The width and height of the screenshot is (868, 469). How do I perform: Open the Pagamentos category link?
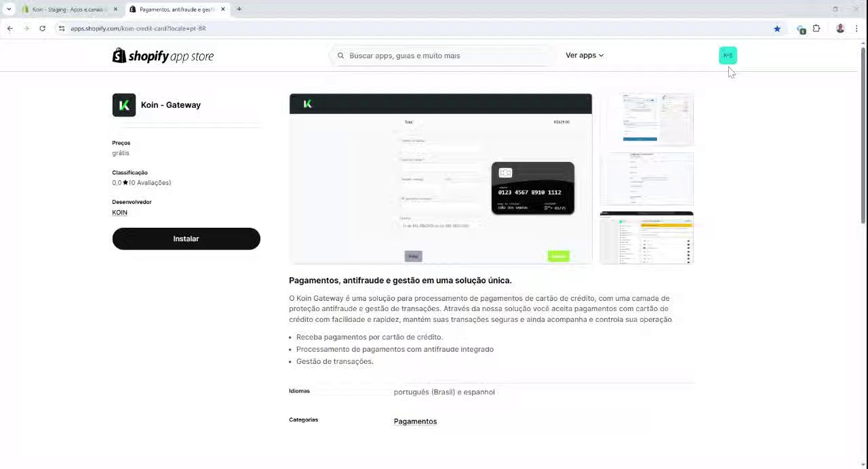pos(415,422)
